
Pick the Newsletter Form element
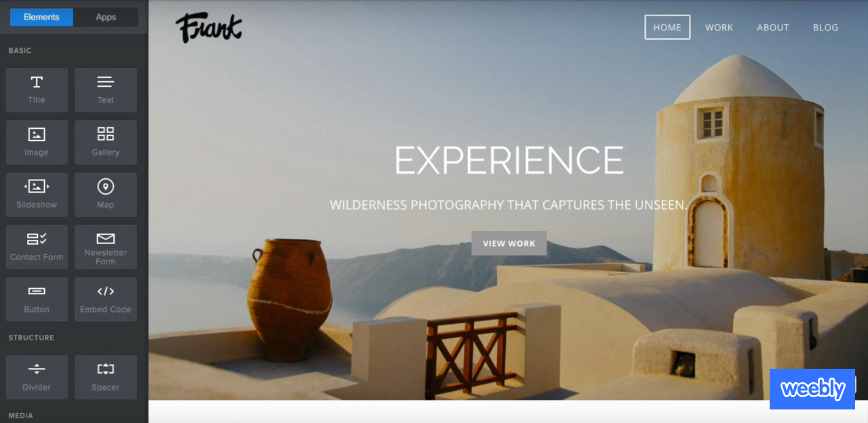106,247
